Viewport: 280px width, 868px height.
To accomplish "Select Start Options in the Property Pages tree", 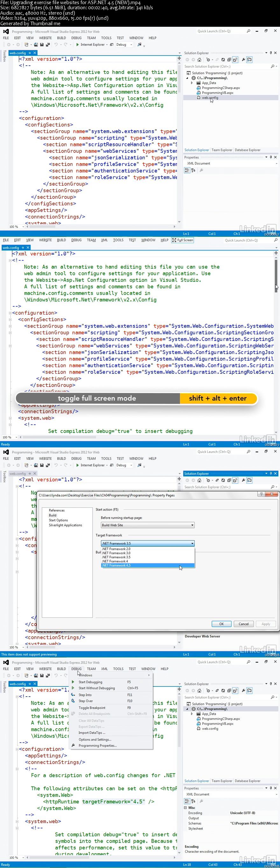I will [58, 520].
